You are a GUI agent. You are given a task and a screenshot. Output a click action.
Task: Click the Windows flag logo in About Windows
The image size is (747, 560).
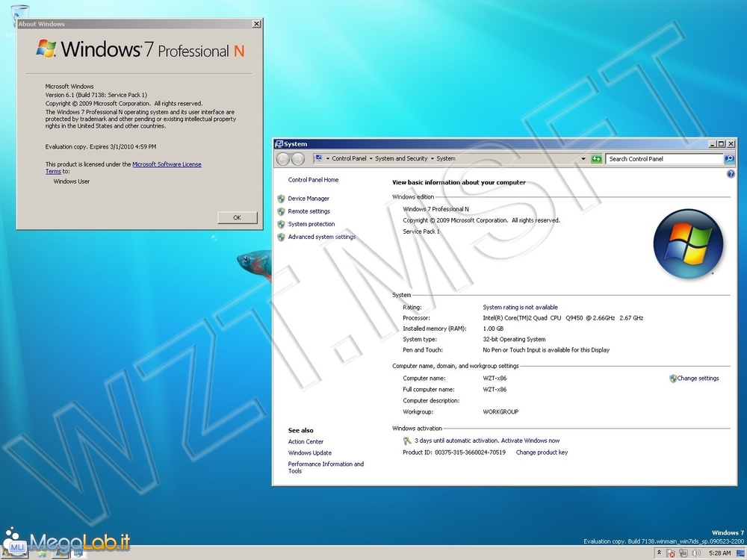(46, 49)
